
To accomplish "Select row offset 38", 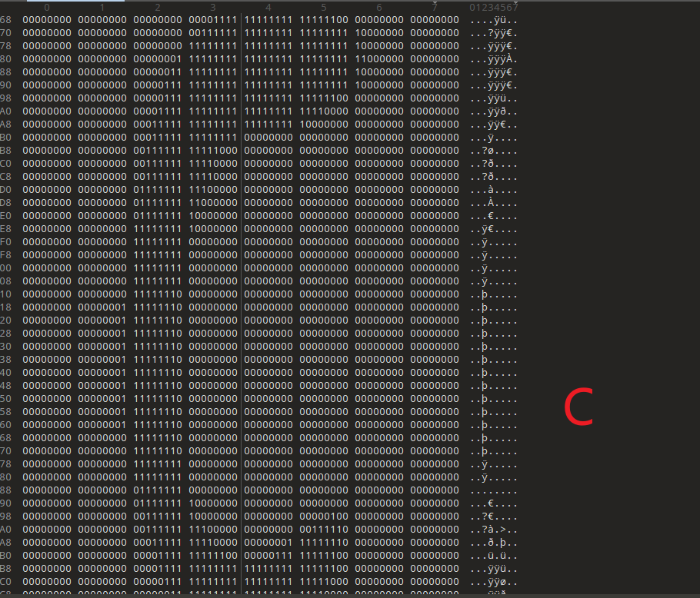I will pyautogui.click(x=6, y=360).
